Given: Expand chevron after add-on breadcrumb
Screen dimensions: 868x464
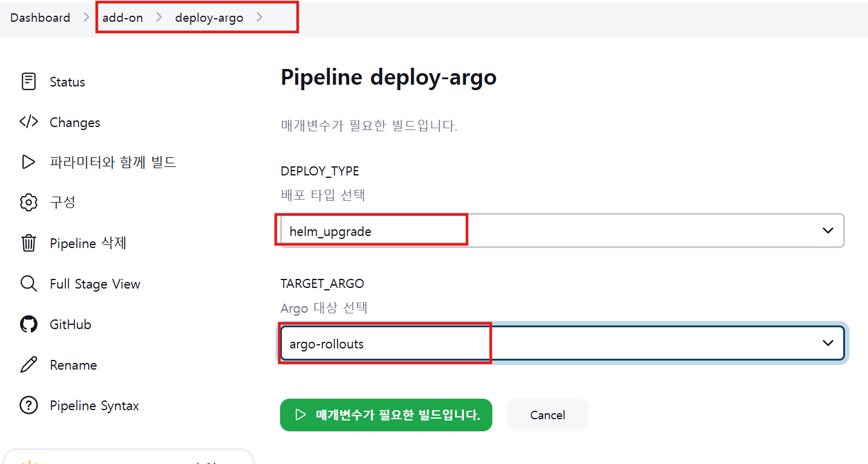Looking at the screenshot, I should point(159,18).
